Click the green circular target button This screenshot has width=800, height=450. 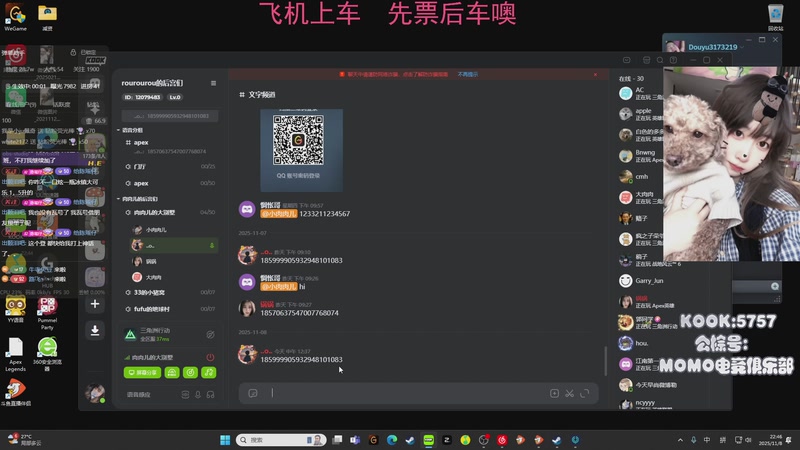(x=190, y=372)
